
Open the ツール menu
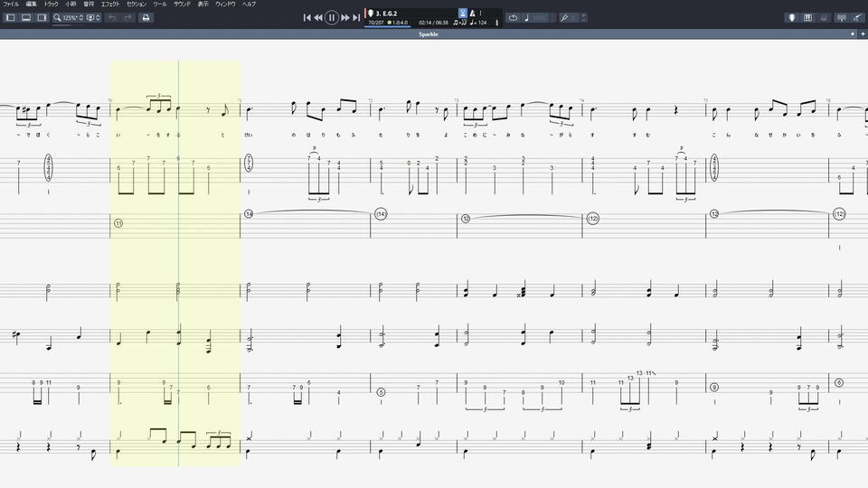click(x=159, y=4)
